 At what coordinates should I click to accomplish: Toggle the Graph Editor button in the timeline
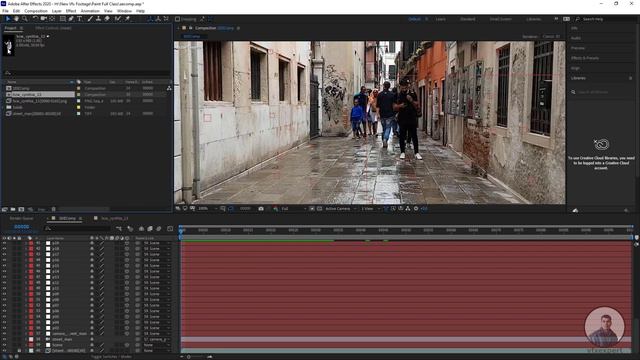point(170,229)
